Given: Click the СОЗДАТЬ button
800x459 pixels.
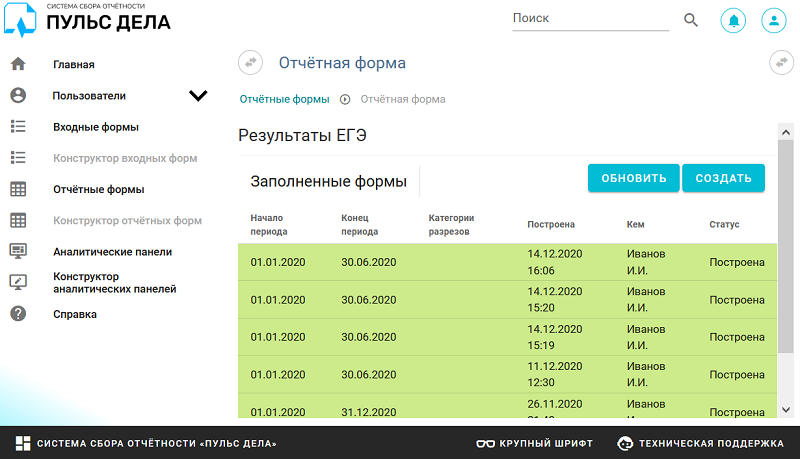Looking at the screenshot, I should click(723, 178).
